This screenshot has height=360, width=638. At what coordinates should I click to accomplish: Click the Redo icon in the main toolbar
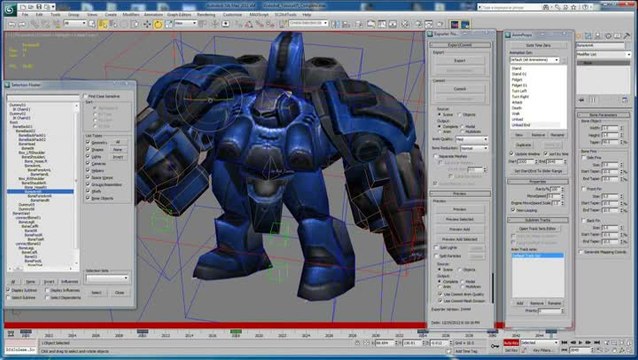(22, 25)
